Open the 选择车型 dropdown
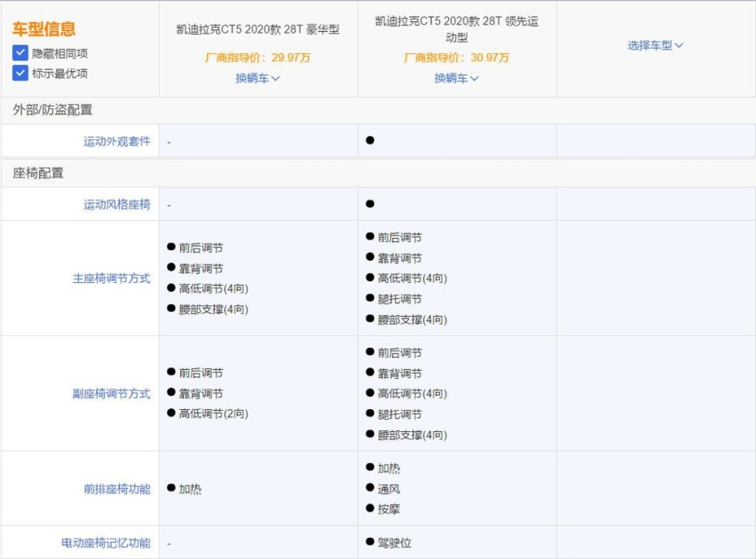Screen dimensions: 756x559 (655, 45)
